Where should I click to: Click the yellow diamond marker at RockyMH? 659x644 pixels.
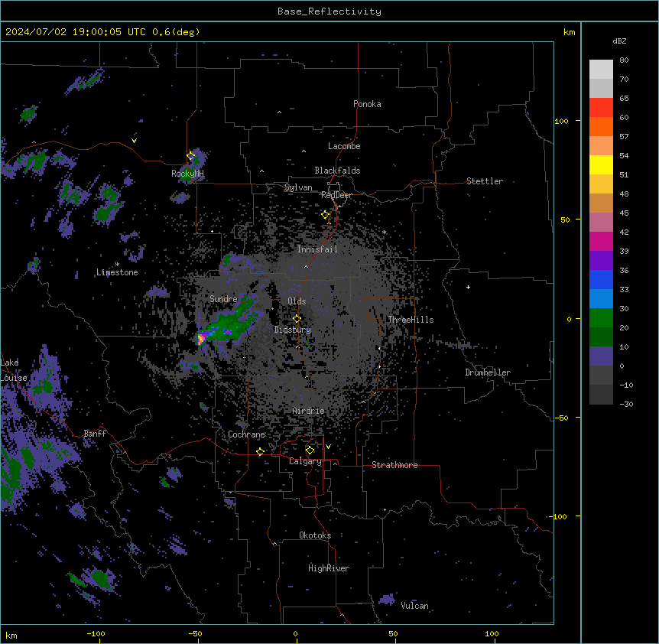pos(191,155)
